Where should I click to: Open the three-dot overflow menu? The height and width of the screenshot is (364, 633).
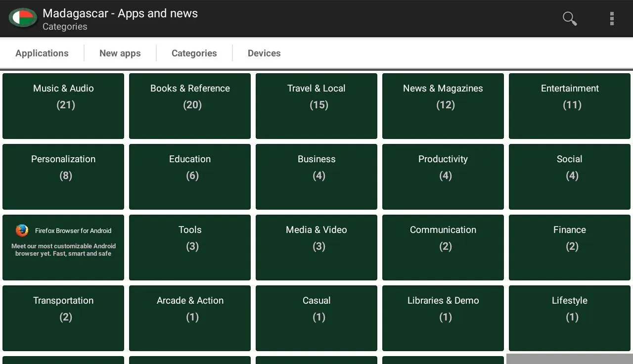(x=612, y=19)
